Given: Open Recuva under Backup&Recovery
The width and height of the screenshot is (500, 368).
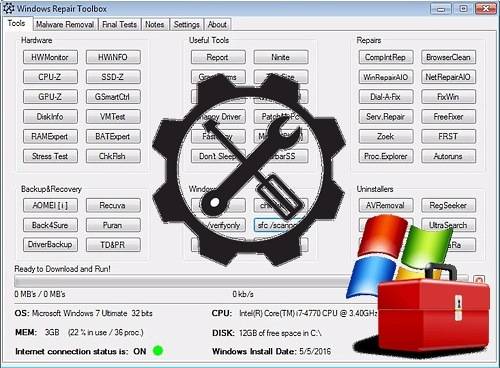Looking at the screenshot, I should 113,205.
